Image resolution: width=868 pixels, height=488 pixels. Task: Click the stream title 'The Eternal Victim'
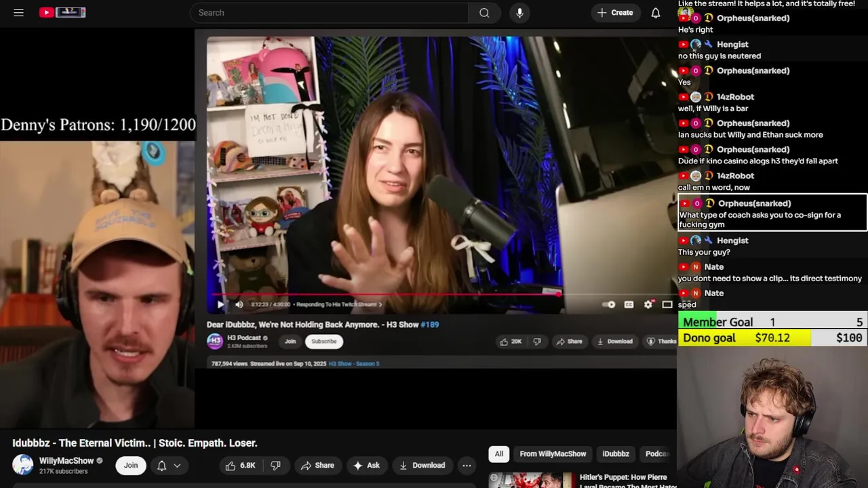(x=135, y=443)
